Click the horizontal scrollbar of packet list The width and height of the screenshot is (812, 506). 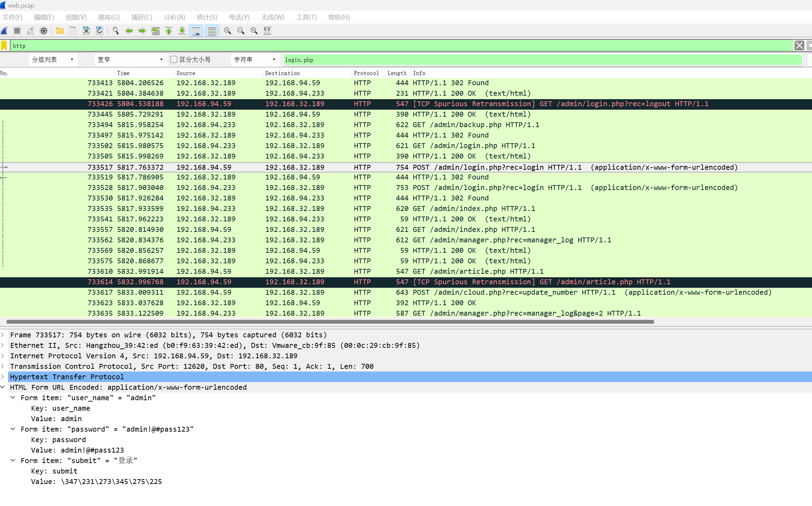330,322
